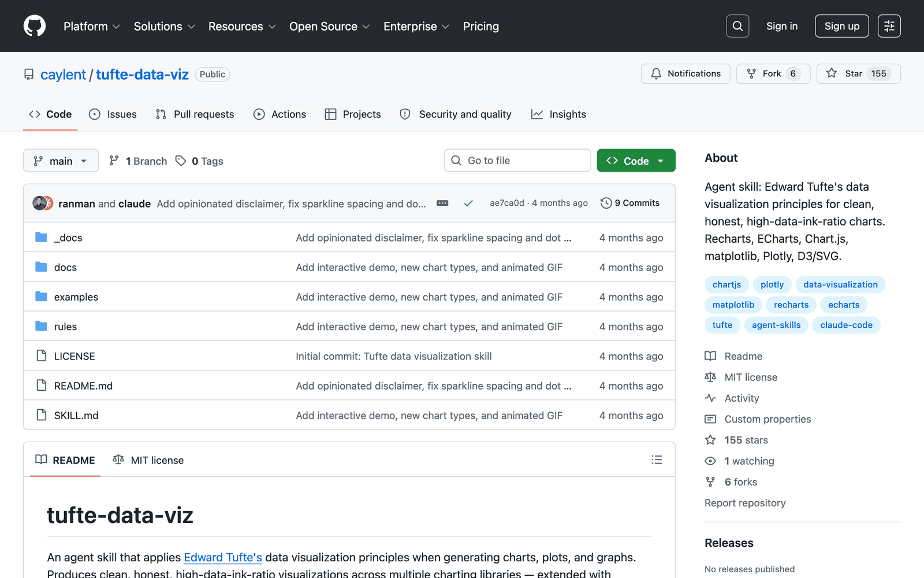
Task: Open the Projects tab
Action: (x=353, y=114)
